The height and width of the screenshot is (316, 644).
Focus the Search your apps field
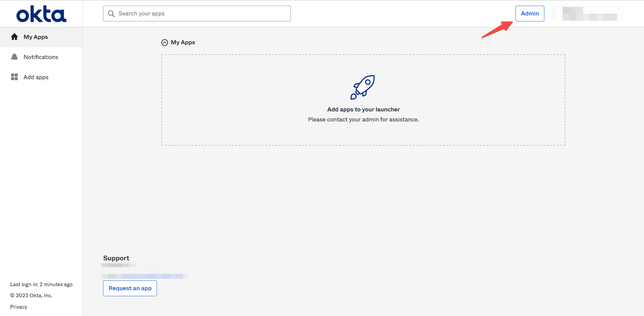click(197, 14)
